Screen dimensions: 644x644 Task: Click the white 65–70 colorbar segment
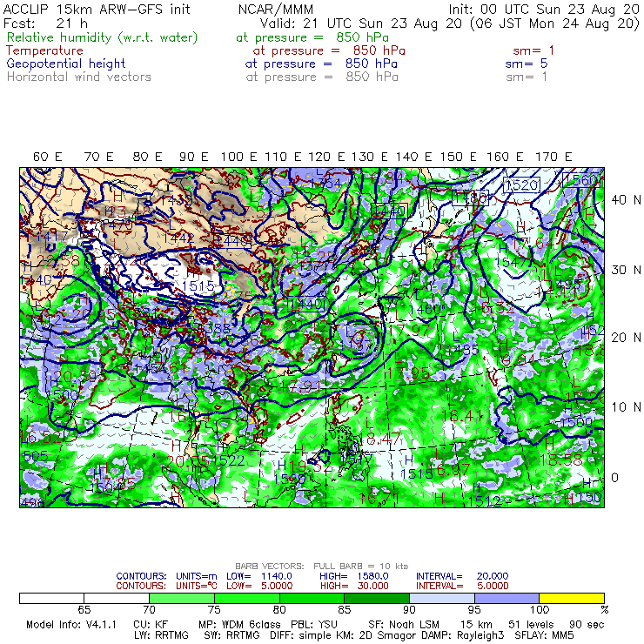[117, 598]
